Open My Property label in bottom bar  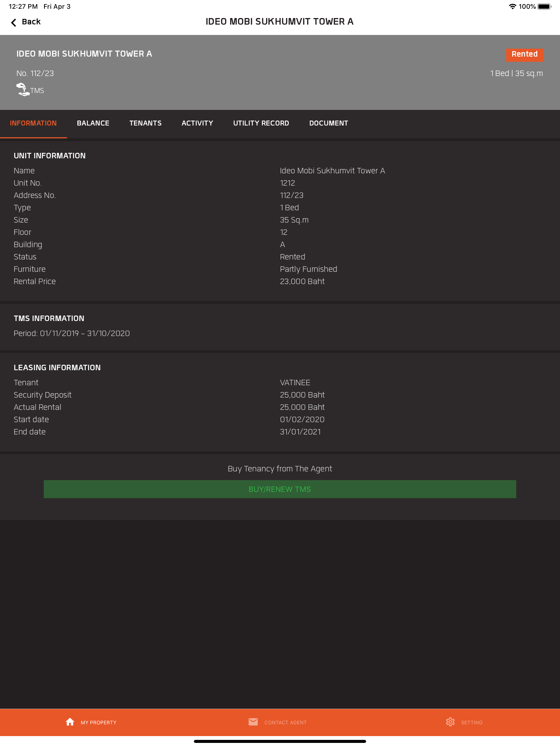pos(98,722)
